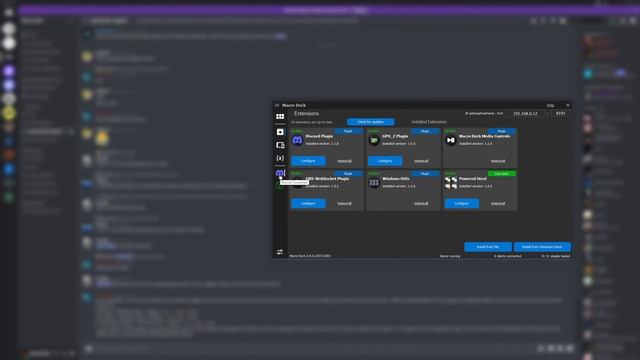Select the port field showing 8191
Screen dimensions: 640x360
560,113
